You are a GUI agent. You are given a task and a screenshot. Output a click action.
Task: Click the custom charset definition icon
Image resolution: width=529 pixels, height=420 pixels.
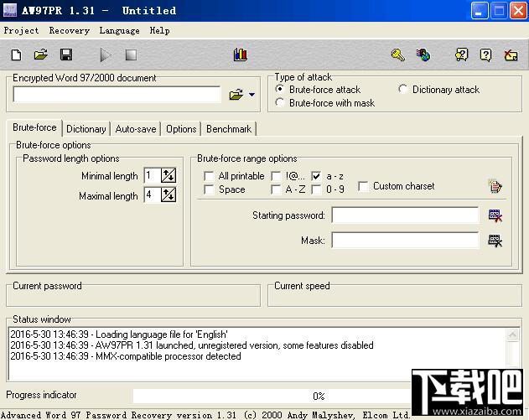click(x=495, y=186)
